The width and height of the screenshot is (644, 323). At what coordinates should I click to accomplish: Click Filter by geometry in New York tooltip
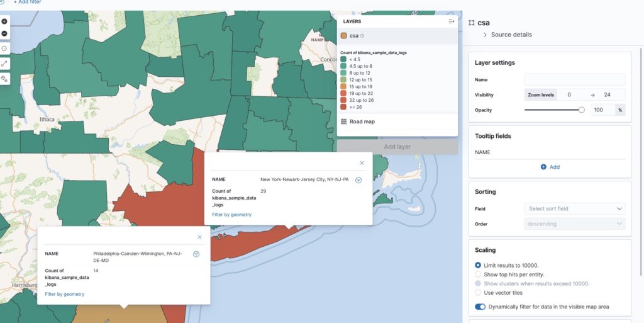point(231,215)
